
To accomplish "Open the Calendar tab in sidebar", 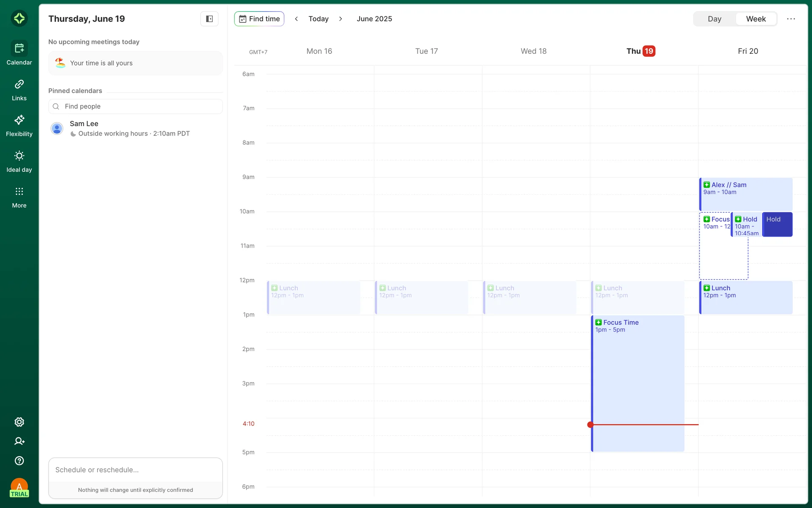I will (x=19, y=54).
